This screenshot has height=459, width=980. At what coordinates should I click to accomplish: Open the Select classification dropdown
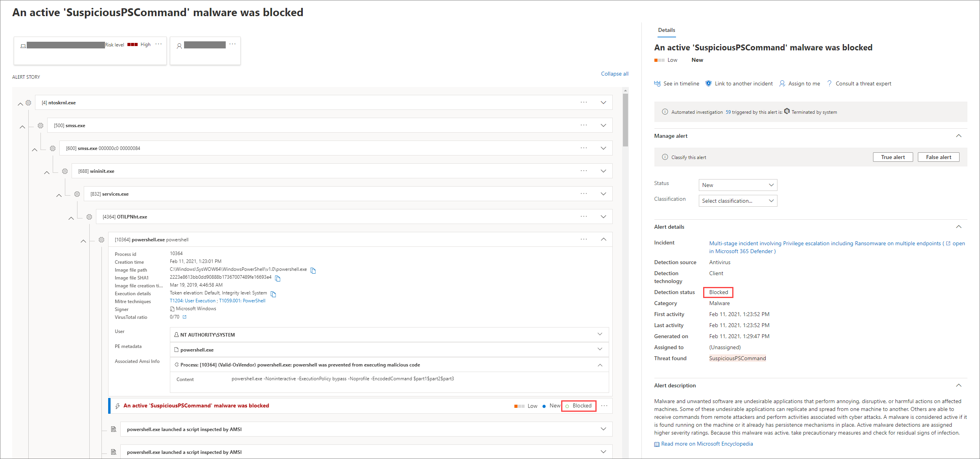click(737, 201)
